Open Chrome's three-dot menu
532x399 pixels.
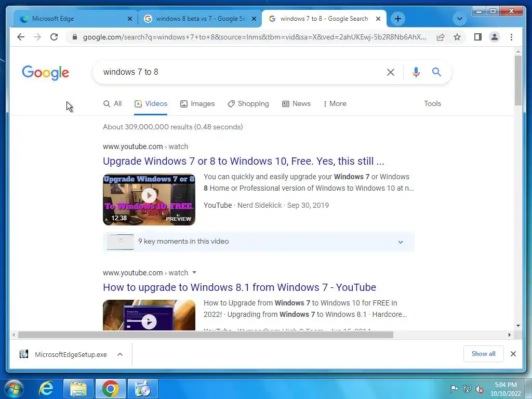coord(511,37)
